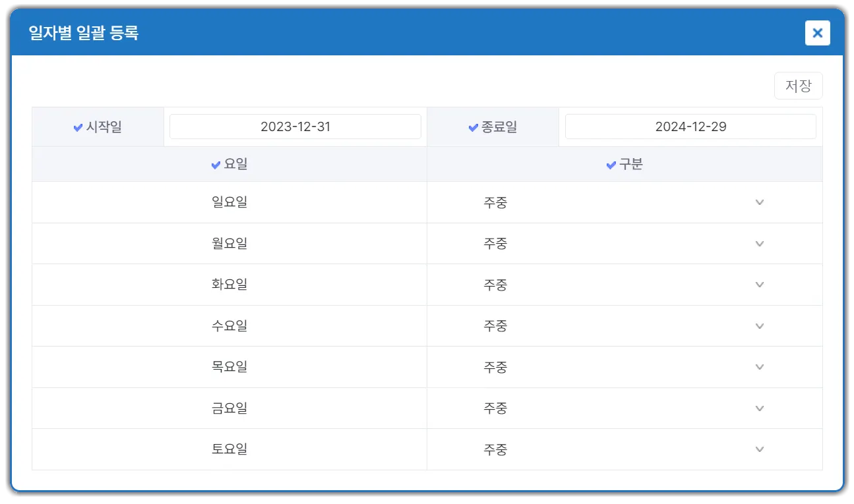Select the 화요일 row label

coord(229,285)
